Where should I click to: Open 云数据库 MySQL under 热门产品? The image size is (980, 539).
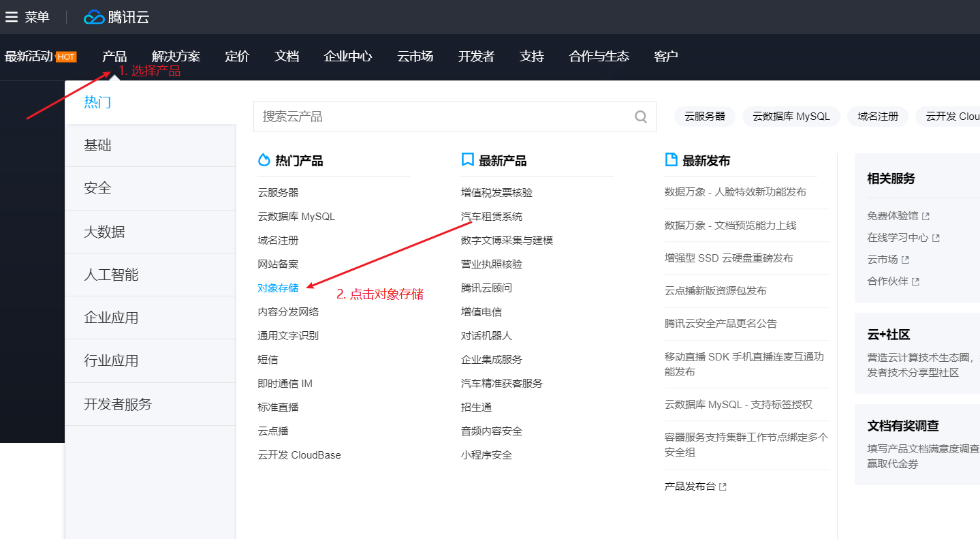click(x=296, y=217)
